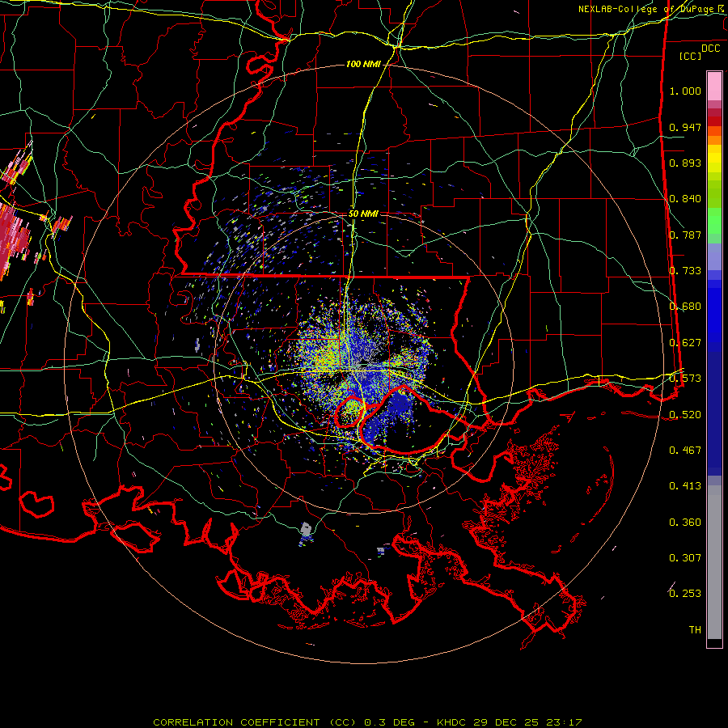Click the DCC label above color scale
This screenshot has height=728, width=728.
[711, 49]
